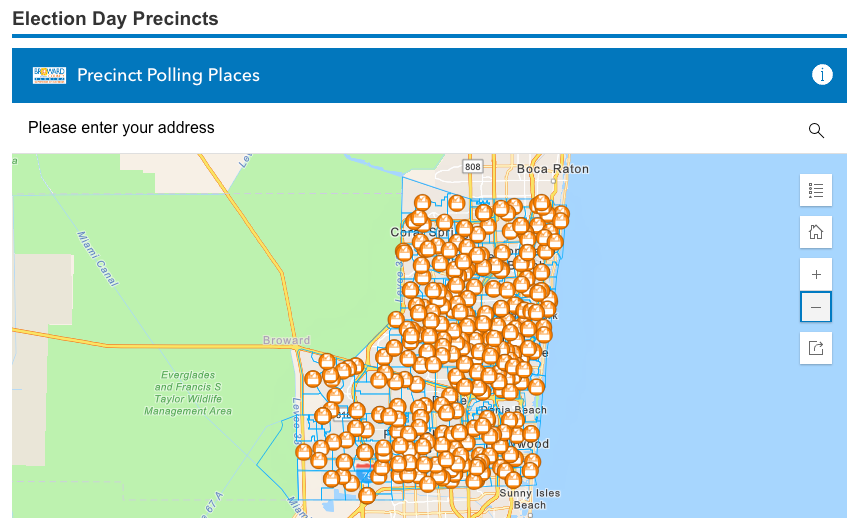
Task: Open the share map button
Action: tap(816, 348)
